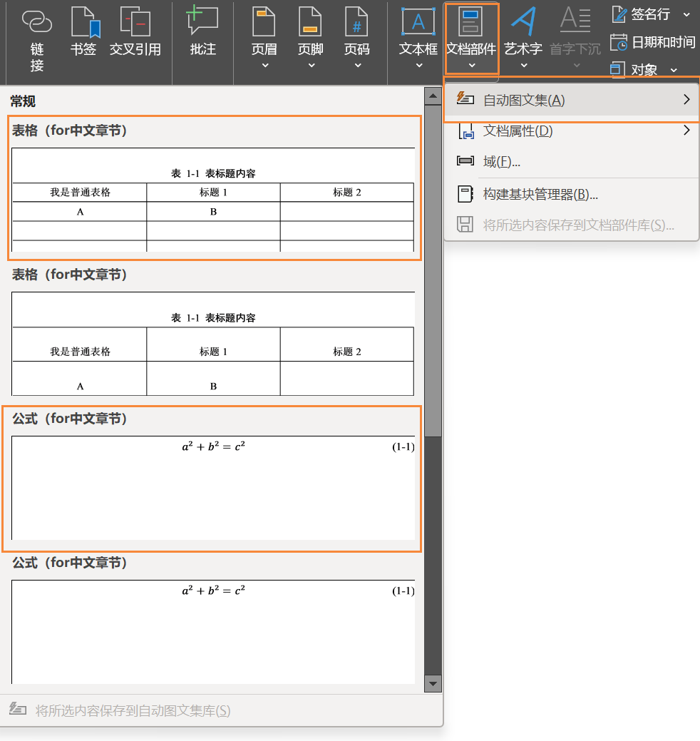Expand the 页码 dropdown arrow

[358, 65]
